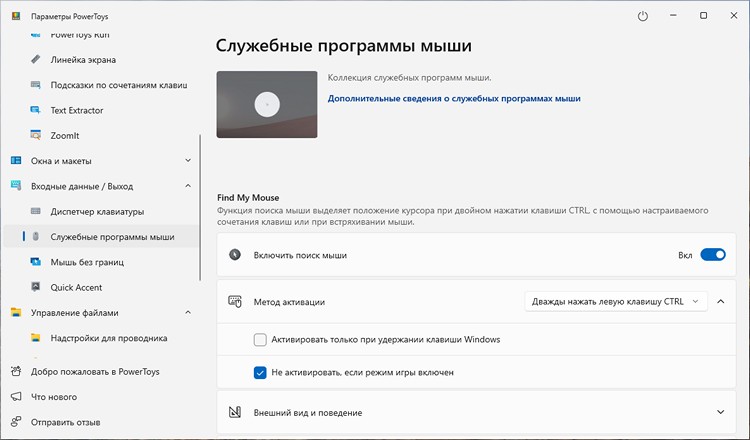Click the Надстройки для проводника icon
Viewport: 750px width, 440px height.
pos(35,338)
